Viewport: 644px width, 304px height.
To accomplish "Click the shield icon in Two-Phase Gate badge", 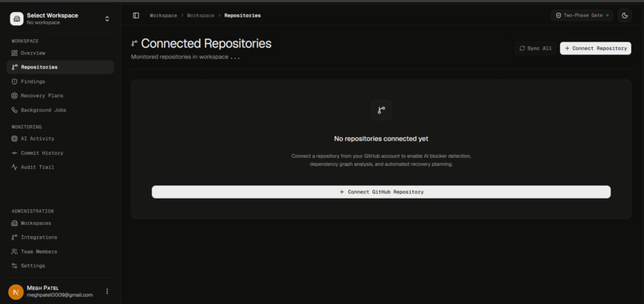I will click(x=559, y=16).
